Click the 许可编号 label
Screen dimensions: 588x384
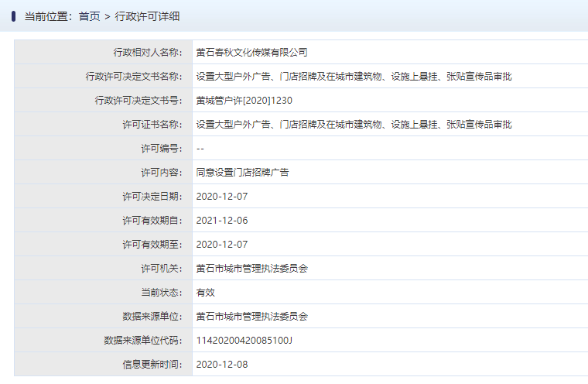point(162,149)
